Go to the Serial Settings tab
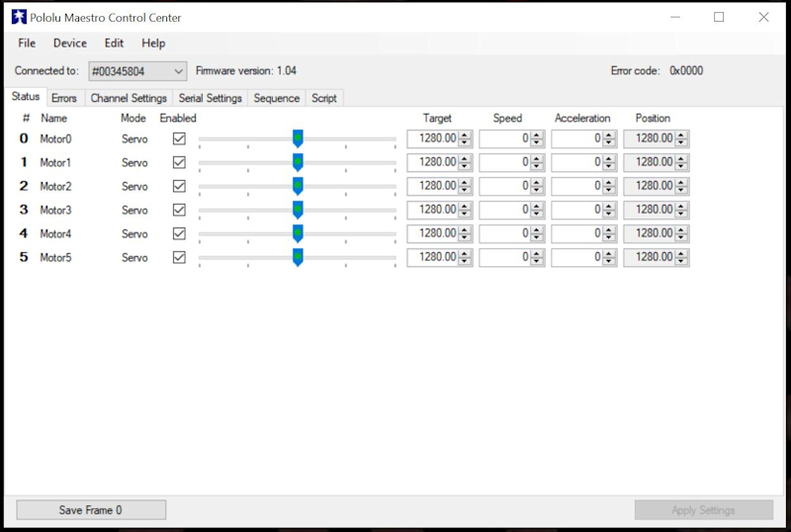The width and height of the screenshot is (791, 532). click(x=210, y=99)
